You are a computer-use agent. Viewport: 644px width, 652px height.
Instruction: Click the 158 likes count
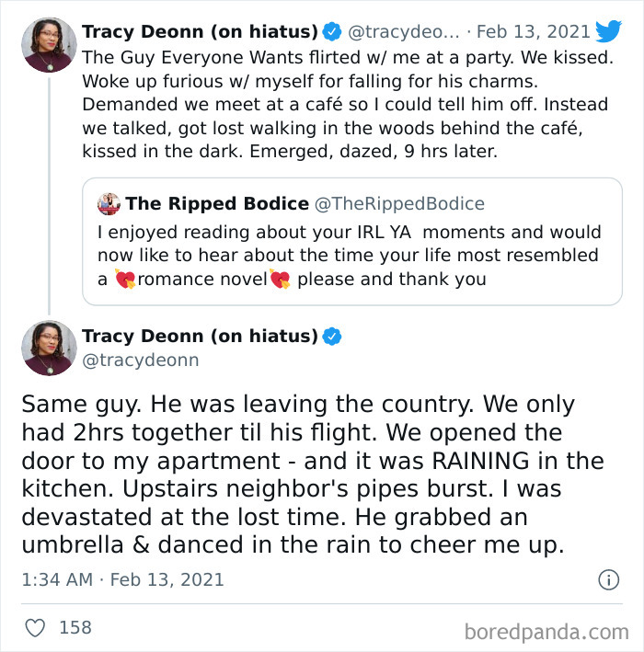click(75, 628)
